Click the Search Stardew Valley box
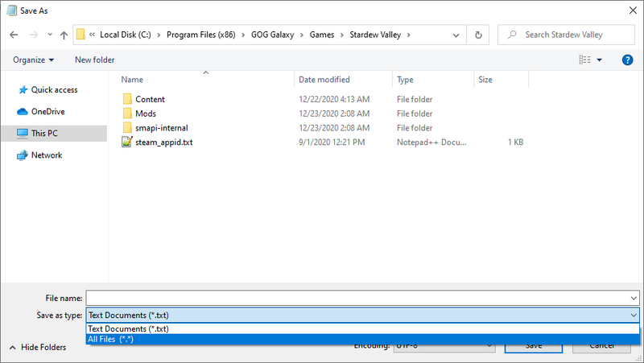The height and width of the screenshot is (363, 644). 567,35
